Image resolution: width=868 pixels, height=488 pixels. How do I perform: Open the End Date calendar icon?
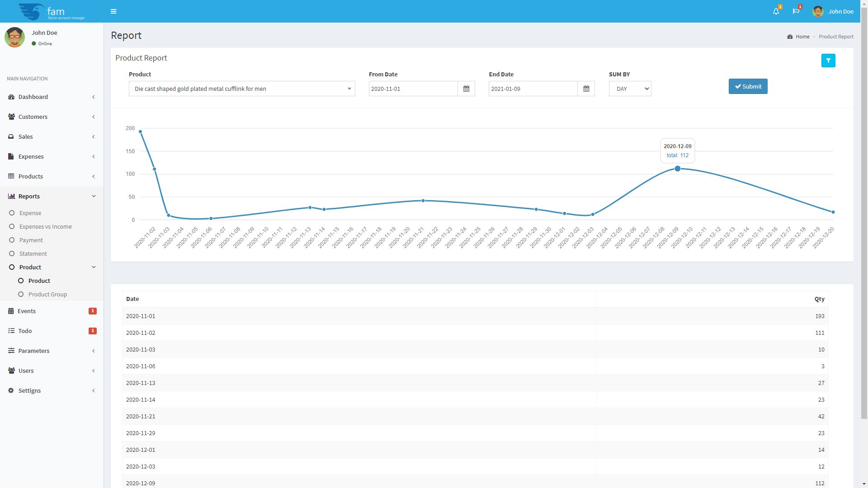point(586,89)
